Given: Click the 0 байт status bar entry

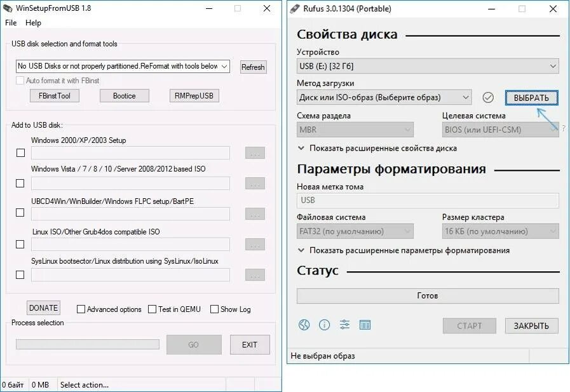Looking at the screenshot, I should tap(13, 385).
